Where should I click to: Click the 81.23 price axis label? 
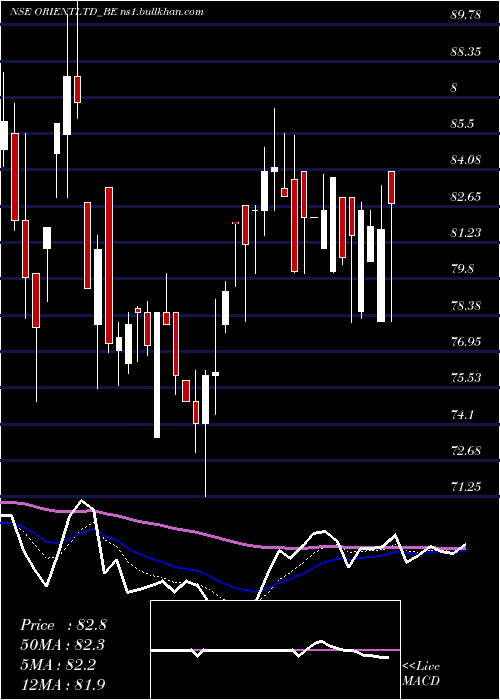(465, 233)
